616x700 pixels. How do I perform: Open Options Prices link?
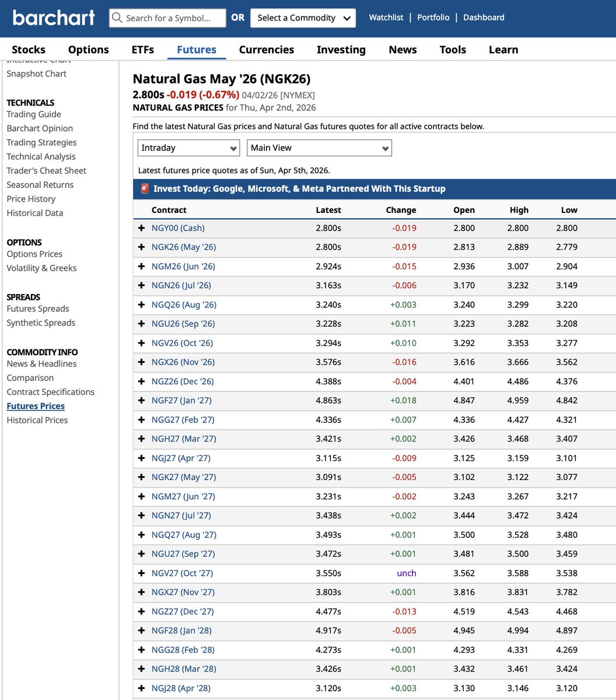point(34,254)
